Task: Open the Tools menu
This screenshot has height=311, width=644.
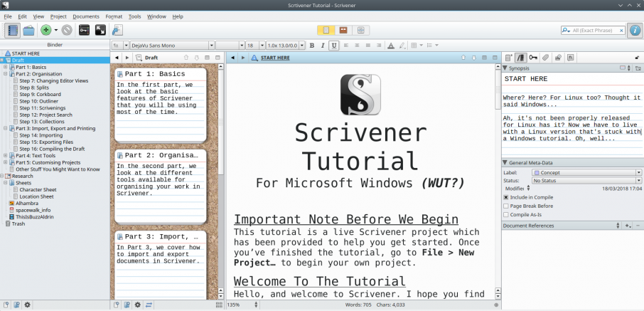Action: (x=135, y=16)
